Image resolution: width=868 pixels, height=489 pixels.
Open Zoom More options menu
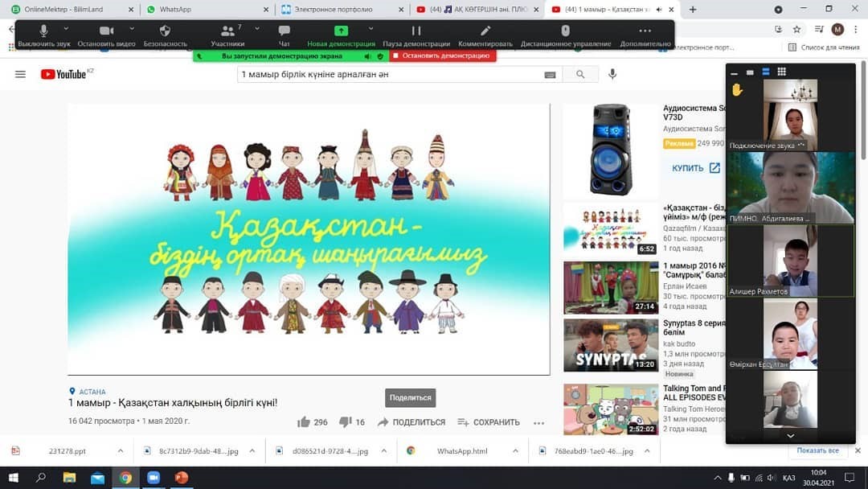pos(645,35)
